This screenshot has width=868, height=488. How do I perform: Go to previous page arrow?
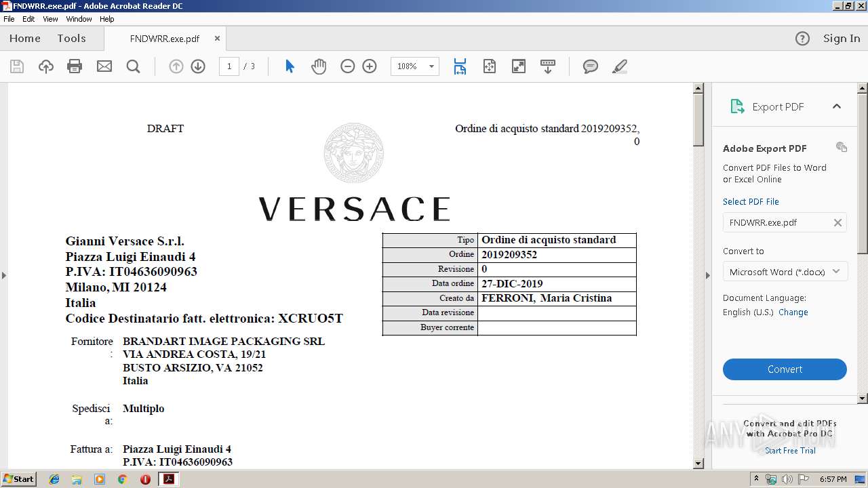tap(176, 66)
